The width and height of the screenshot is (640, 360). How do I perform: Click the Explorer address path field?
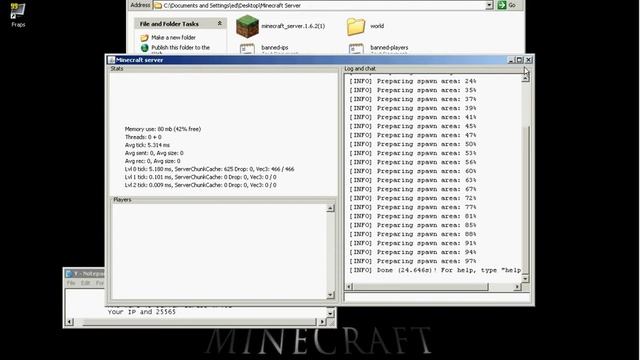tap(322, 5)
